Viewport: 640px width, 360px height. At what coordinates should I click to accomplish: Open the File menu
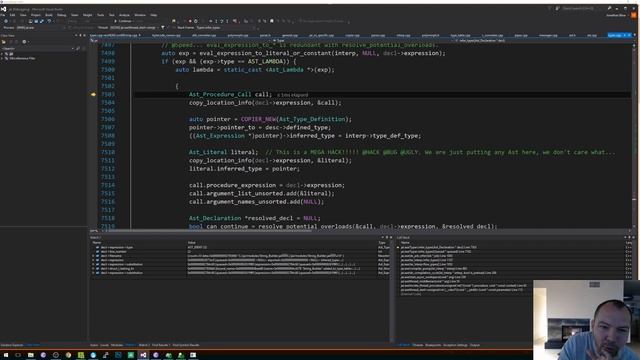pos(2,15)
